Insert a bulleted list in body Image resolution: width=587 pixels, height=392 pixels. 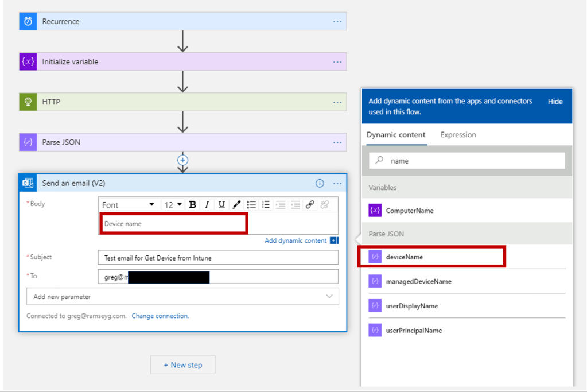click(x=251, y=205)
